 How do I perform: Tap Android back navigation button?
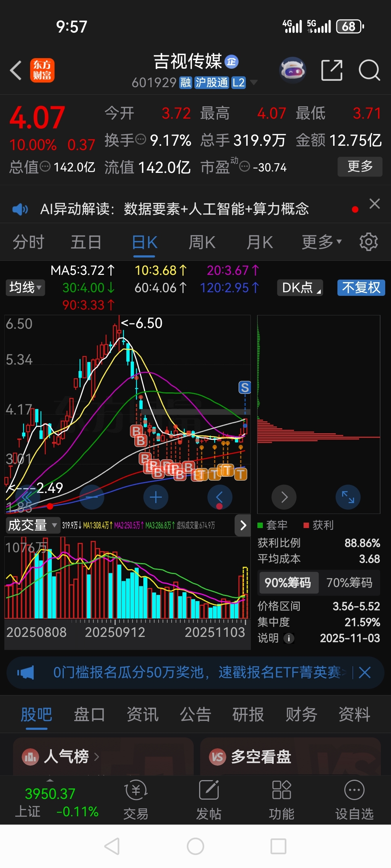(112, 846)
